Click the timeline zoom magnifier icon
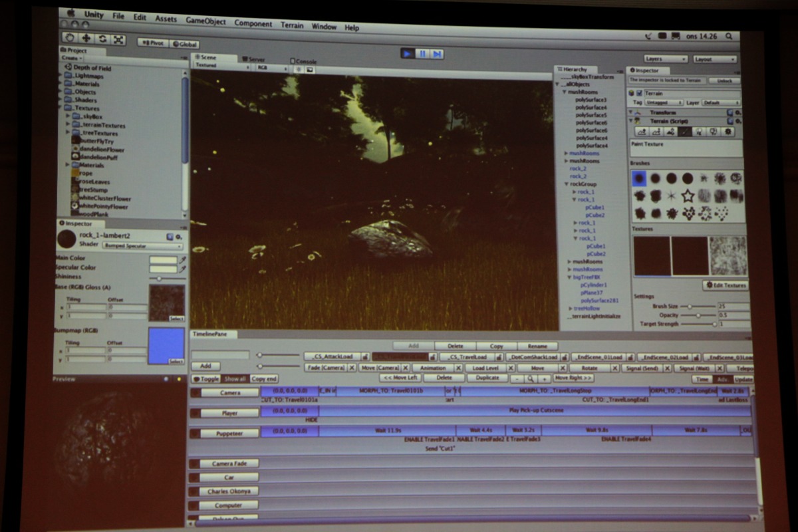798x532 pixels. point(530,378)
